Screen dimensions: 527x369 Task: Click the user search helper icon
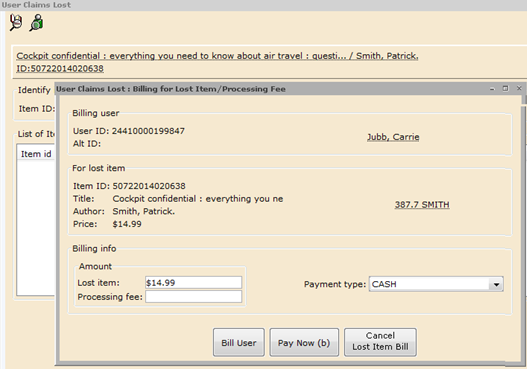[36, 23]
